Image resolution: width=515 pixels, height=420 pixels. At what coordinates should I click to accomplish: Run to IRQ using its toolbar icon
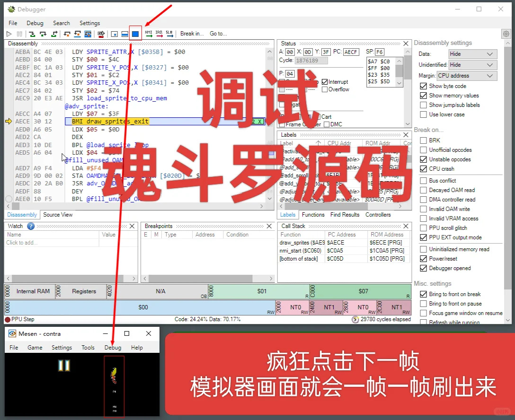(160, 34)
